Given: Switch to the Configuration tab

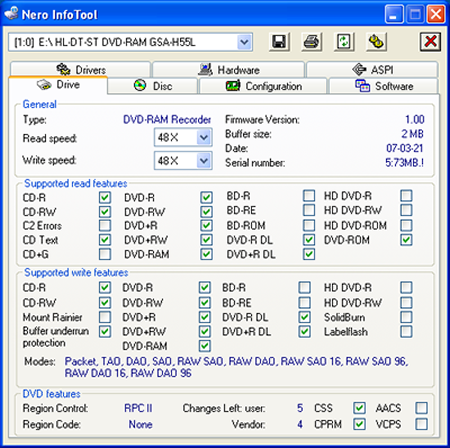Looking at the screenshot, I should (x=263, y=86).
